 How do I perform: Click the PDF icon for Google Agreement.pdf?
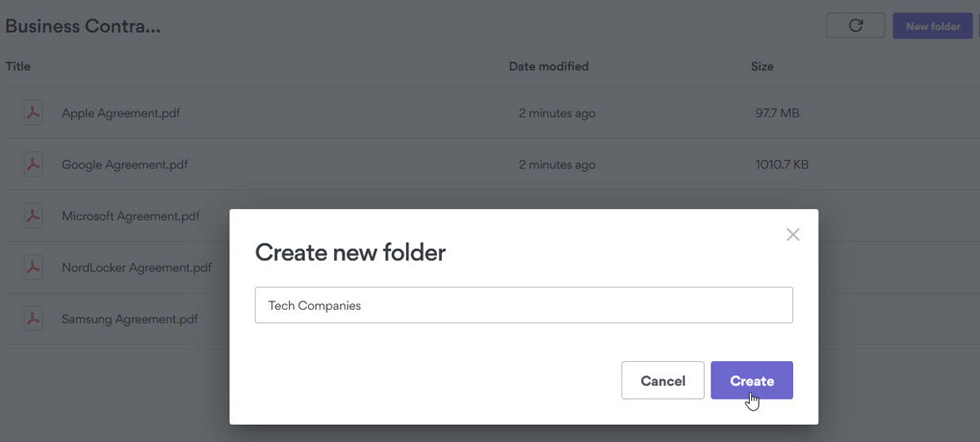click(33, 165)
